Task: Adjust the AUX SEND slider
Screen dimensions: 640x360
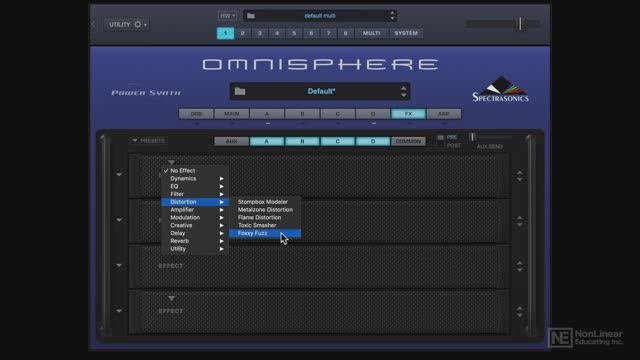Action: (x=490, y=137)
